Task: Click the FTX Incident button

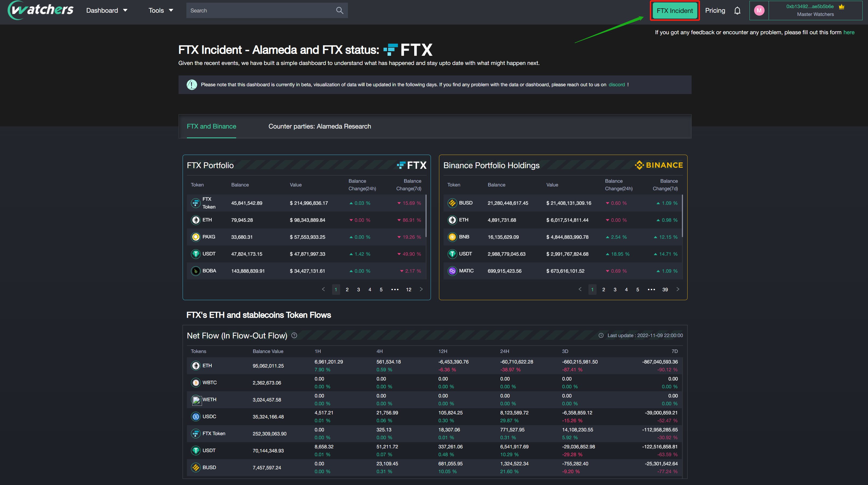Action: tap(674, 11)
